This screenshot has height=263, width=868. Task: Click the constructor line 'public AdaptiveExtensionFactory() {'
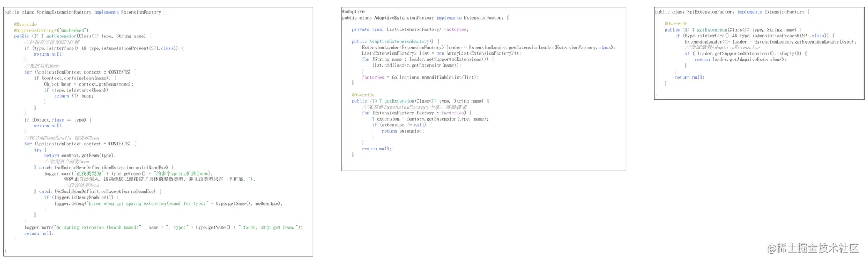click(396, 41)
